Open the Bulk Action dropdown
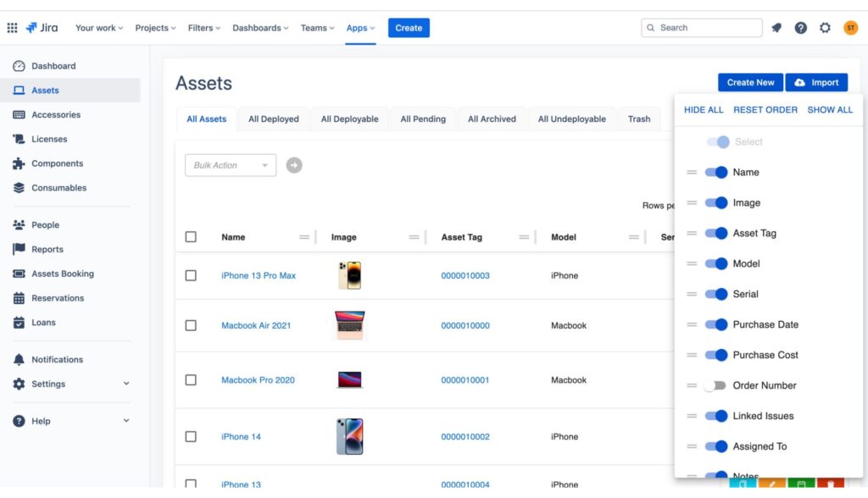This screenshot has width=868, height=498. tap(230, 165)
